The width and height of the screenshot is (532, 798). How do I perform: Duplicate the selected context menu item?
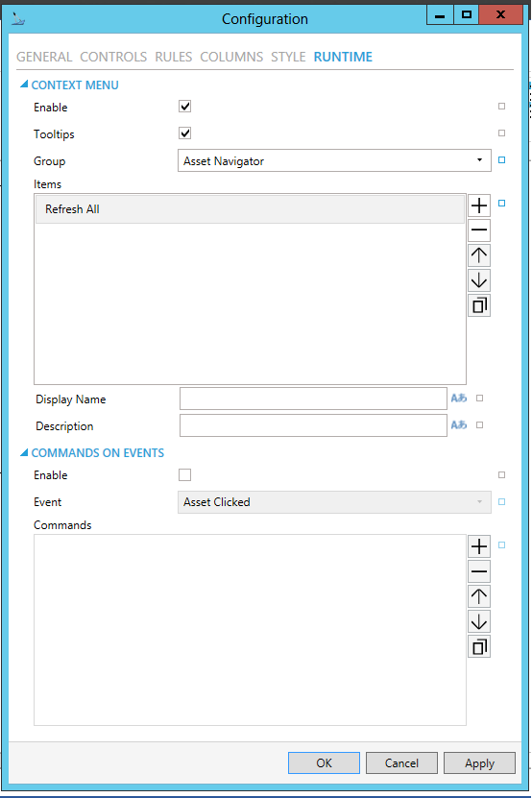(479, 305)
